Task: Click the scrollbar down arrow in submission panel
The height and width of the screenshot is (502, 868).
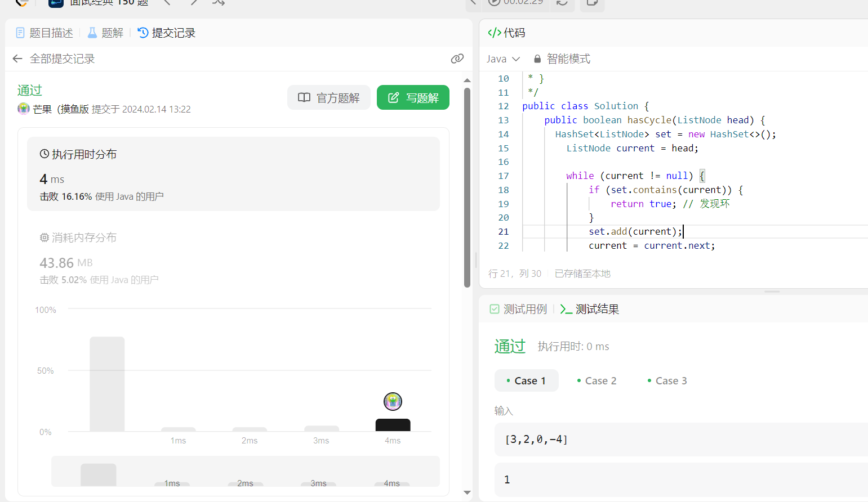Action: coord(467,492)
